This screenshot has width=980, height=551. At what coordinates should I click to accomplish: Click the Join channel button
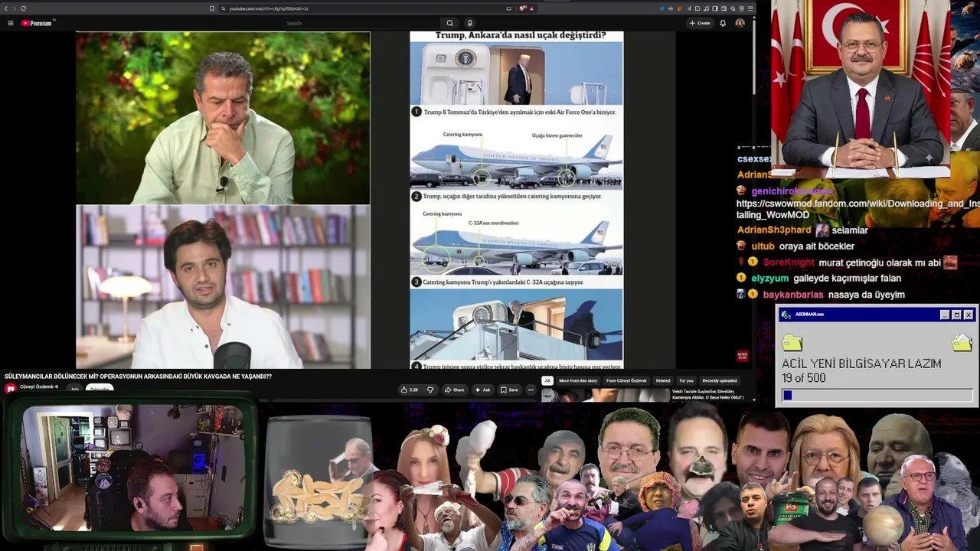click(x=74, y=389)
